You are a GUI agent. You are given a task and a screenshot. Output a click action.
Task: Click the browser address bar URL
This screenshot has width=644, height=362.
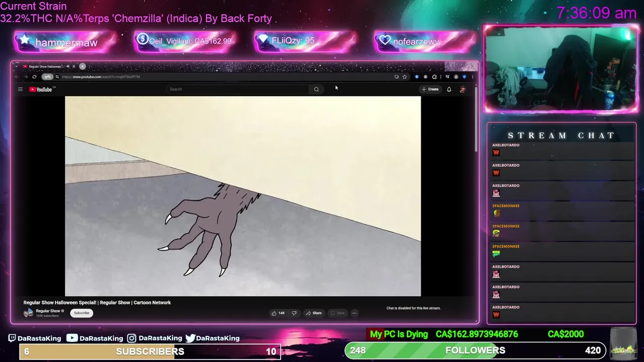pyautogui.click(x=101, y=77)
